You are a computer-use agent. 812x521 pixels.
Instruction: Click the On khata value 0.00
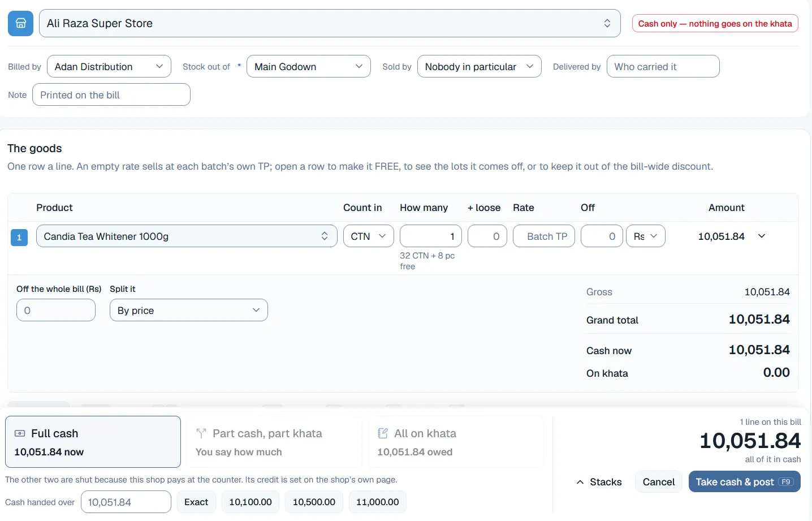click(776, 372)
